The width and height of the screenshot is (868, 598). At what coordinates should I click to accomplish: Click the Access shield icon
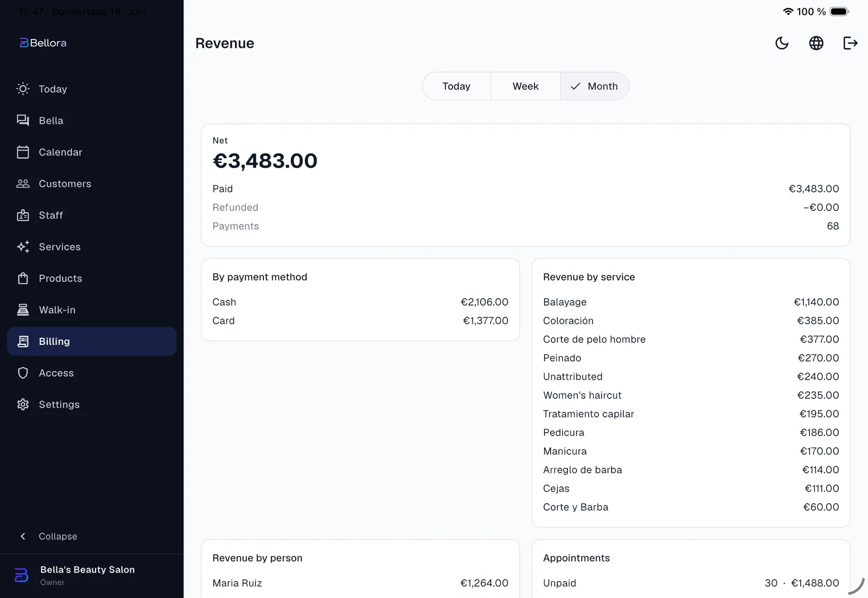click(23, 373)
